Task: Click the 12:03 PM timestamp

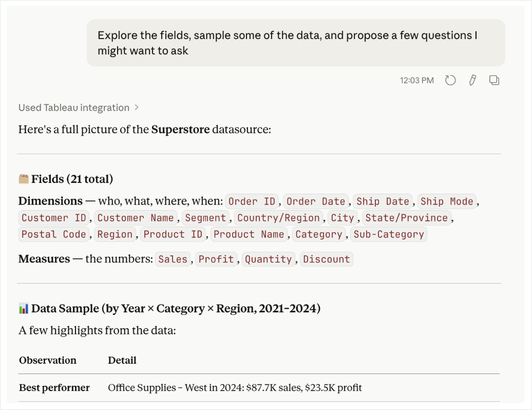Action: [x=417, y=80]
